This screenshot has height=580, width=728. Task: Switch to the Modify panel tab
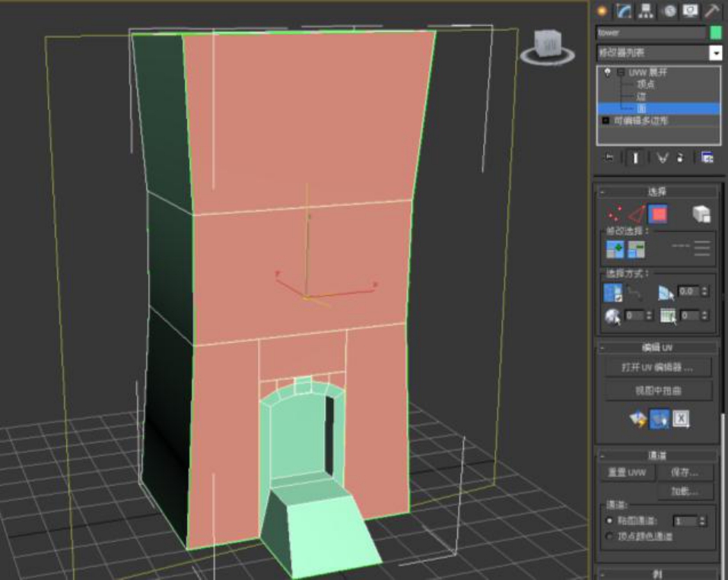[x=624, y=11]
